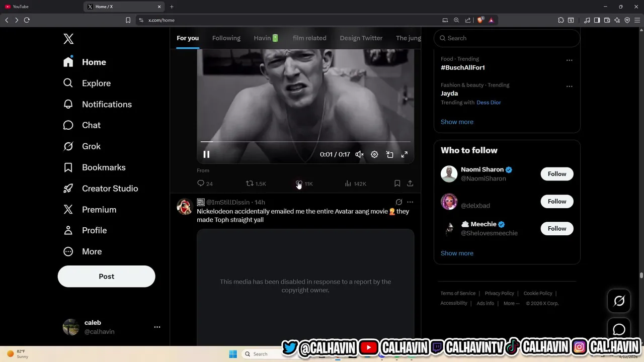
Task: Expand footer More options
Action: (x=511, y=304)
